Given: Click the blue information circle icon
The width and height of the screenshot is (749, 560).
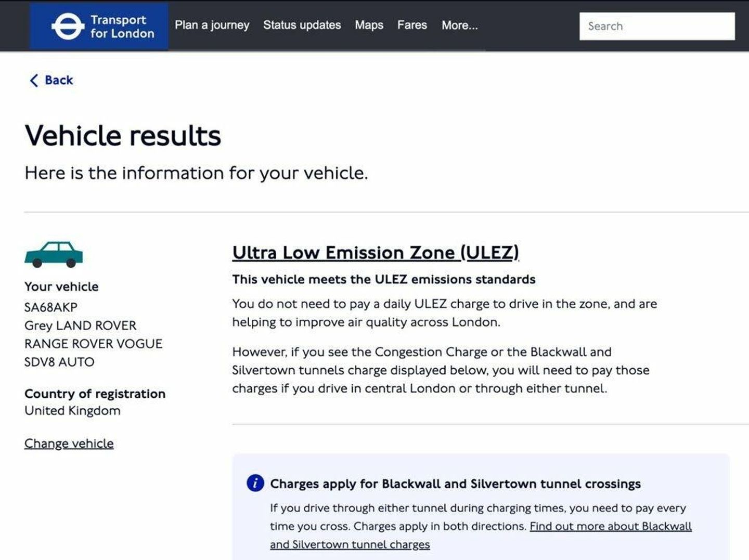Looking at the screenshot, I should tap(255, 483).
